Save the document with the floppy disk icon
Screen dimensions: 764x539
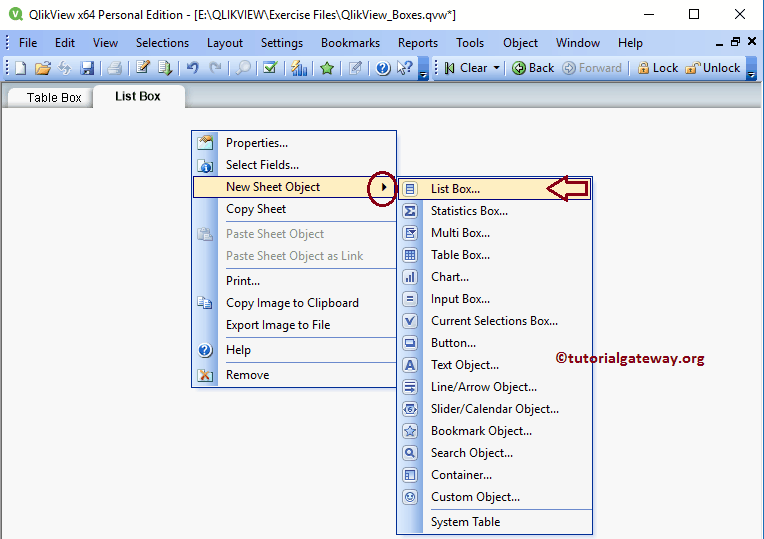tap(87, 68)
